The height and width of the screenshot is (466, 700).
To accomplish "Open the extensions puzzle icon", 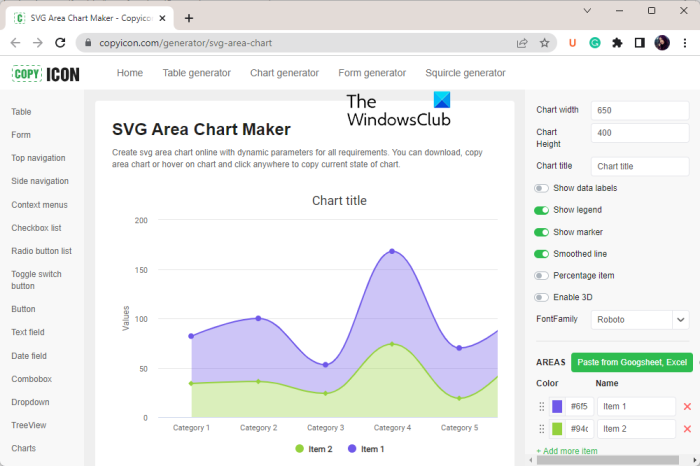I will (x=617, y=43).
